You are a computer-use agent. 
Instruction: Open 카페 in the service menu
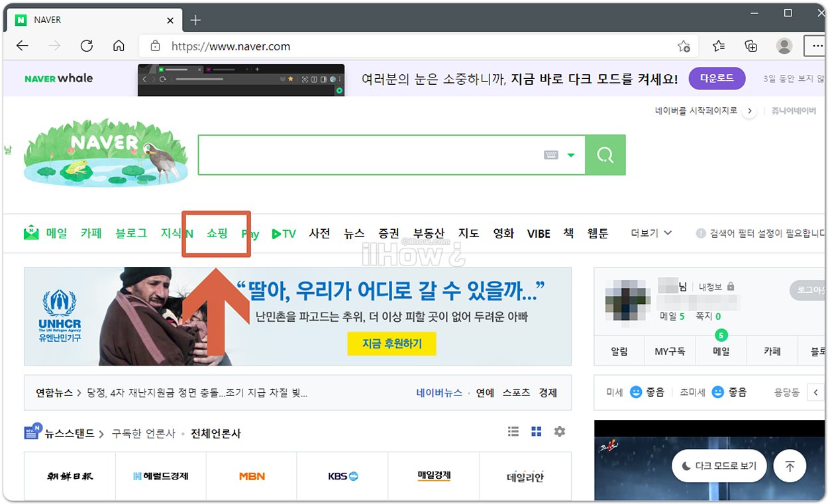tap(91, 233)
